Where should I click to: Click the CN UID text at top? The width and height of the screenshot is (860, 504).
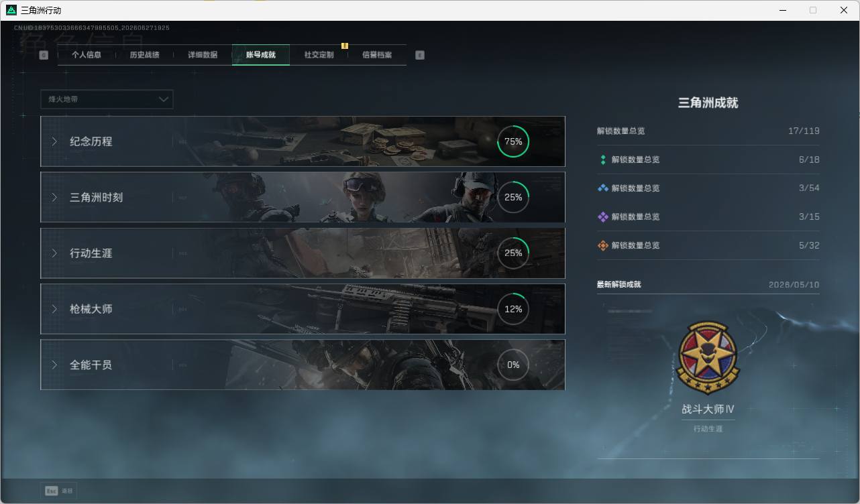[x=92, y=28]
